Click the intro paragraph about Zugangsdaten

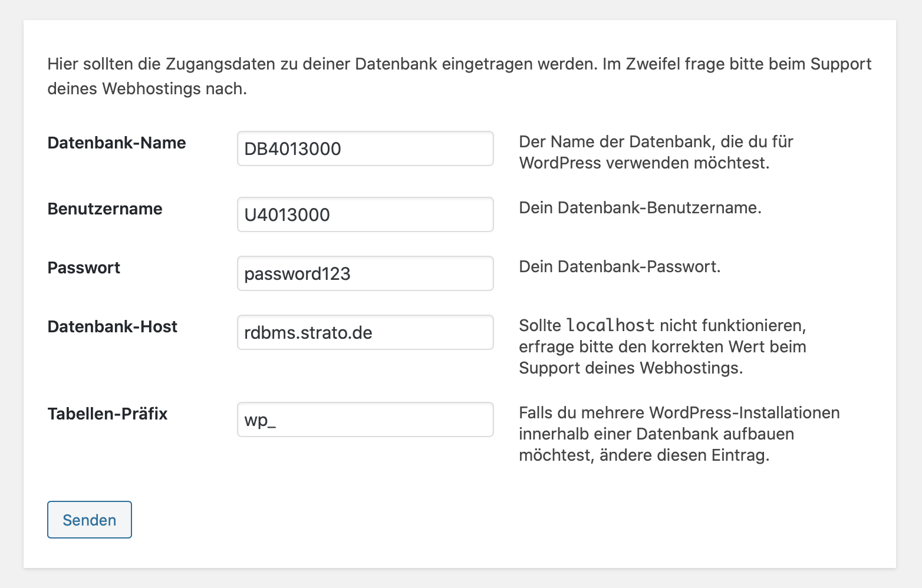tap(459, 76)
